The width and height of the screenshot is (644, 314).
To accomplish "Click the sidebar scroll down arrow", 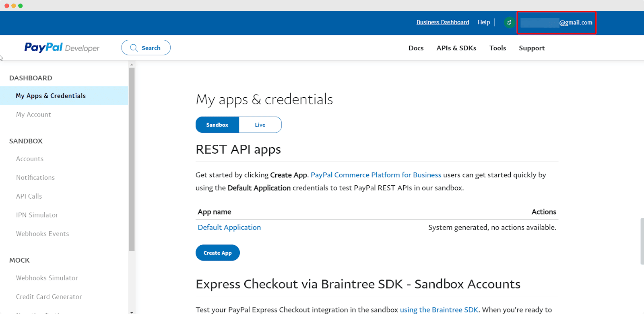I will [x=132, y=312].
